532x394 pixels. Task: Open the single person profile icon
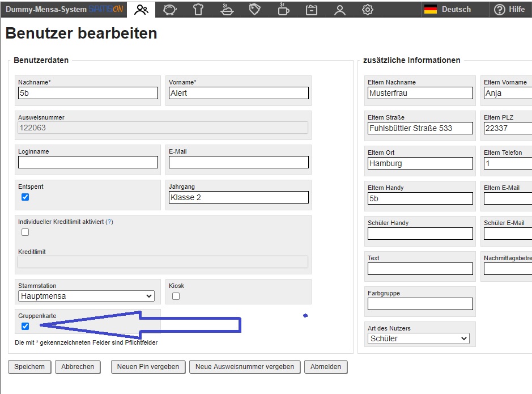pos(339,10)
